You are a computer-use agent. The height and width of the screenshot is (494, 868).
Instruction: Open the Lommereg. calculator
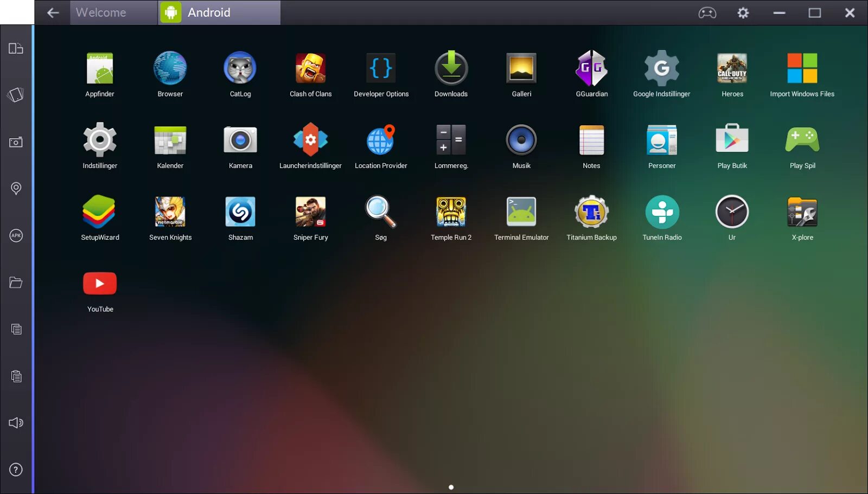click(x=451, y=140)
